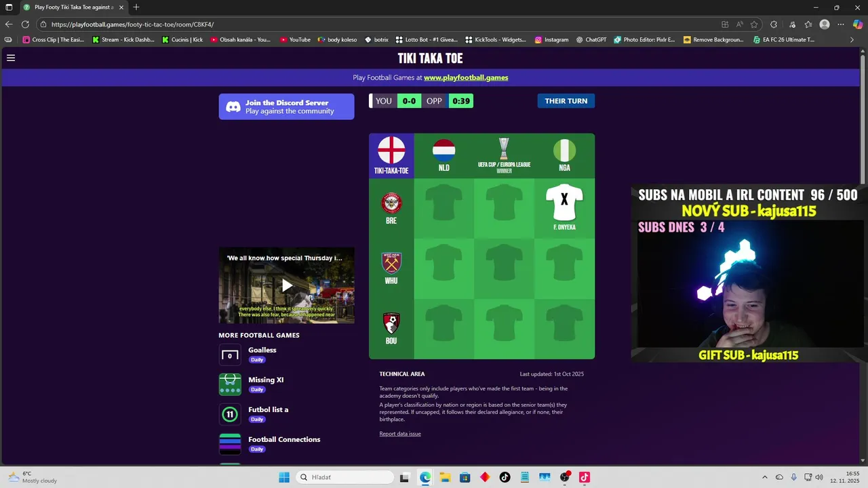The width and height of the screenshot is (868, 488).
Task: Add this page to favorites star
Action: click(x=753, y=24)
